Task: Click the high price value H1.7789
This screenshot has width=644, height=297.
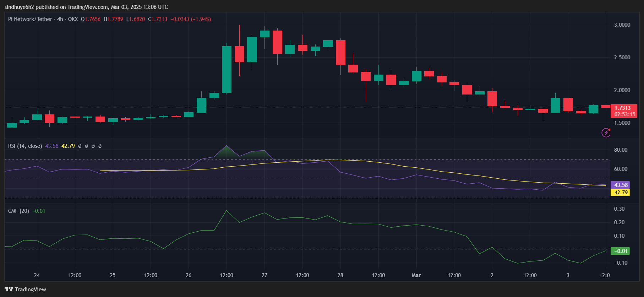Action: point(113,19)
